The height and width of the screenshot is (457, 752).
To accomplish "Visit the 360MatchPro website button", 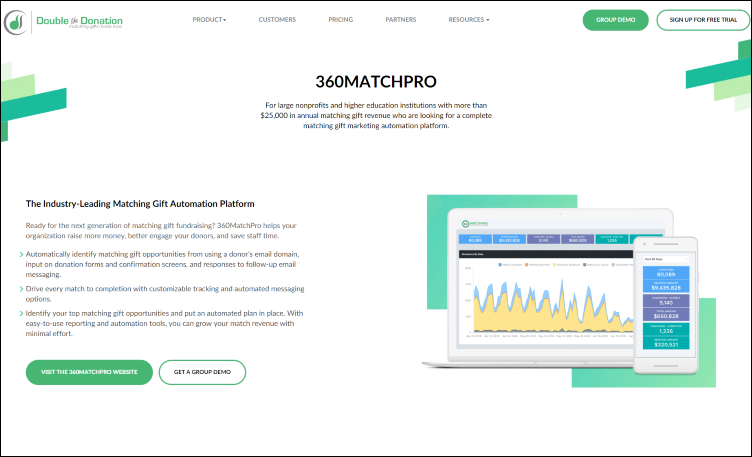I will click(x=89, y=372).
